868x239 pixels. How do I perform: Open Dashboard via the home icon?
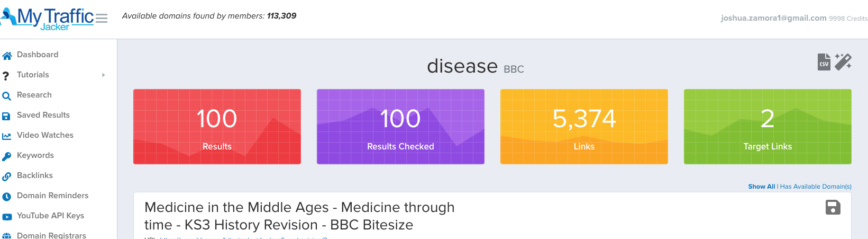[7, 55]
